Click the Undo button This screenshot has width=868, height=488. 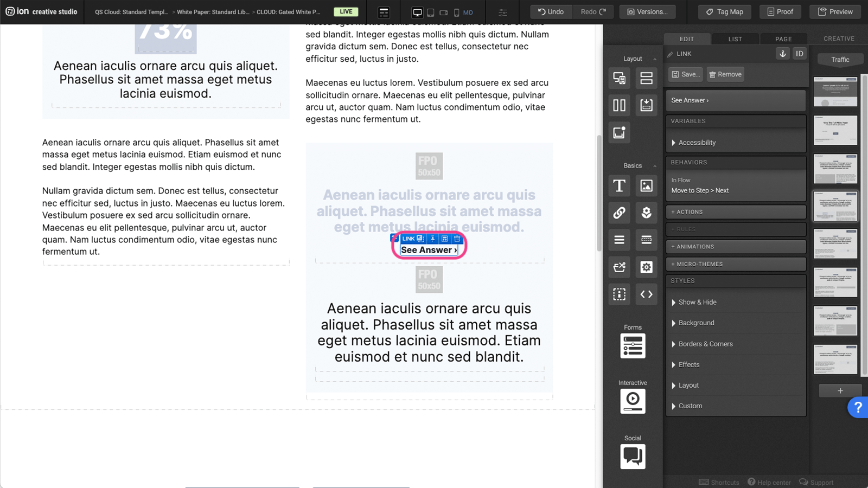[x=551, y=12]
